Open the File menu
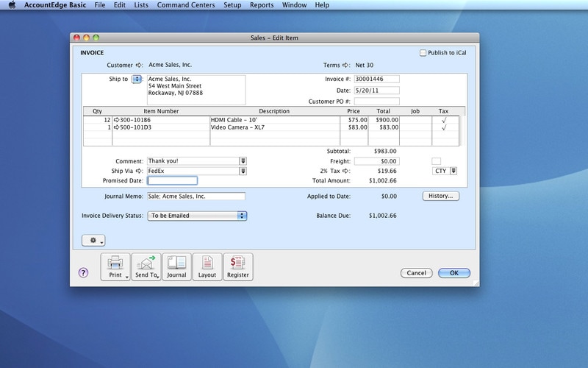The width and height of the screenshot is (588, 368). [x=100, y=5]
